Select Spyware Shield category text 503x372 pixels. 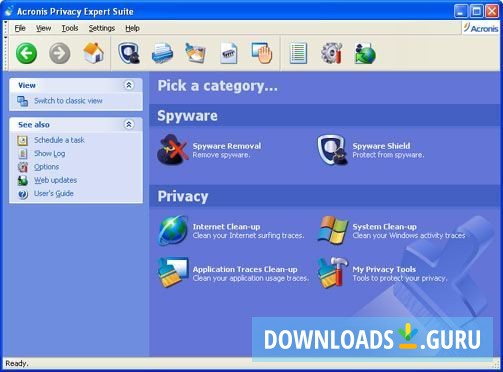[381, 146]
